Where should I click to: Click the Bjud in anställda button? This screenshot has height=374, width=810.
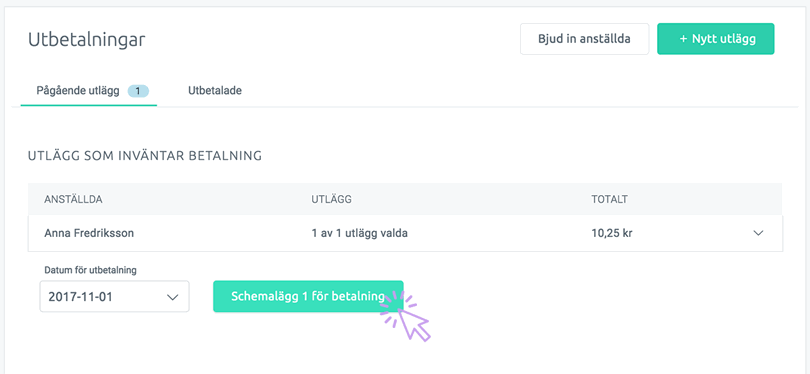(584, 39)
